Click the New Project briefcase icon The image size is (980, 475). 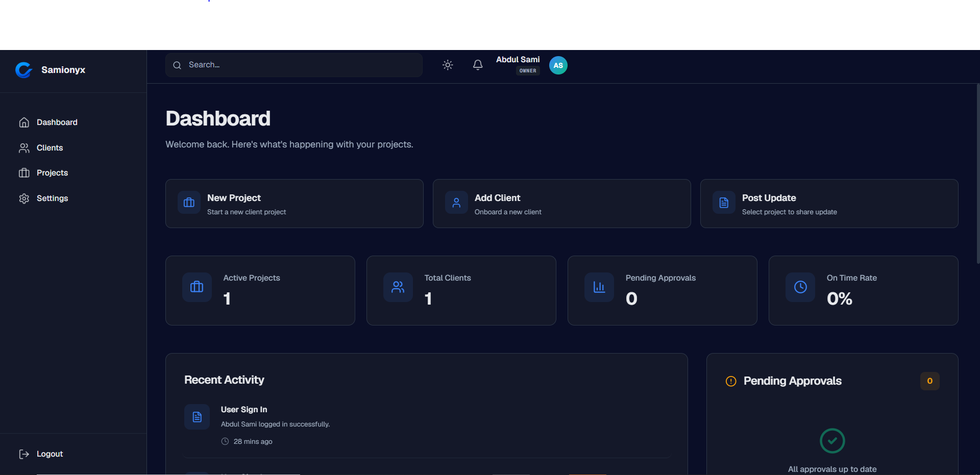(189, 203)
